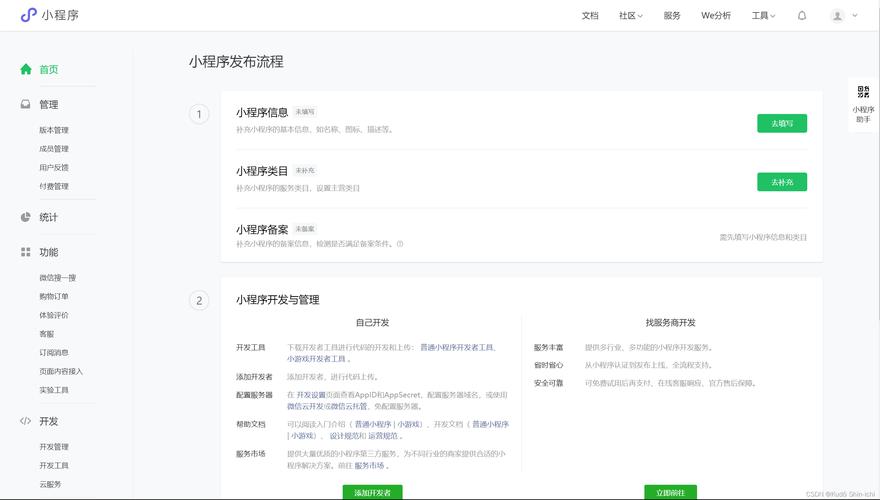Go to 版本管理 in the sidebar
Viewport: 880px width, 500px height.
click(x=54, y=130)
